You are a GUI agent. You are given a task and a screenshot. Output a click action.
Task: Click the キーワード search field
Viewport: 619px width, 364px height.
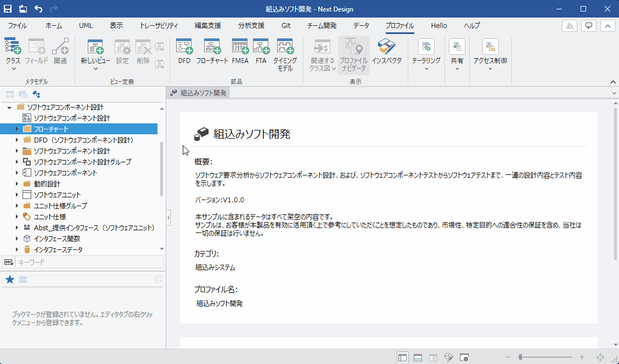(89, 262)
